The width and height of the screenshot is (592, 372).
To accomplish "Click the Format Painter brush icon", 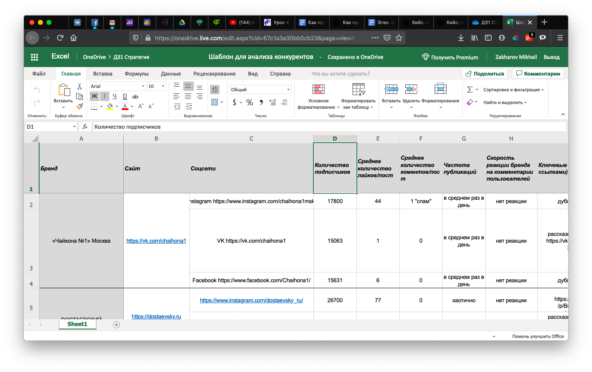I will click(79, 106).
